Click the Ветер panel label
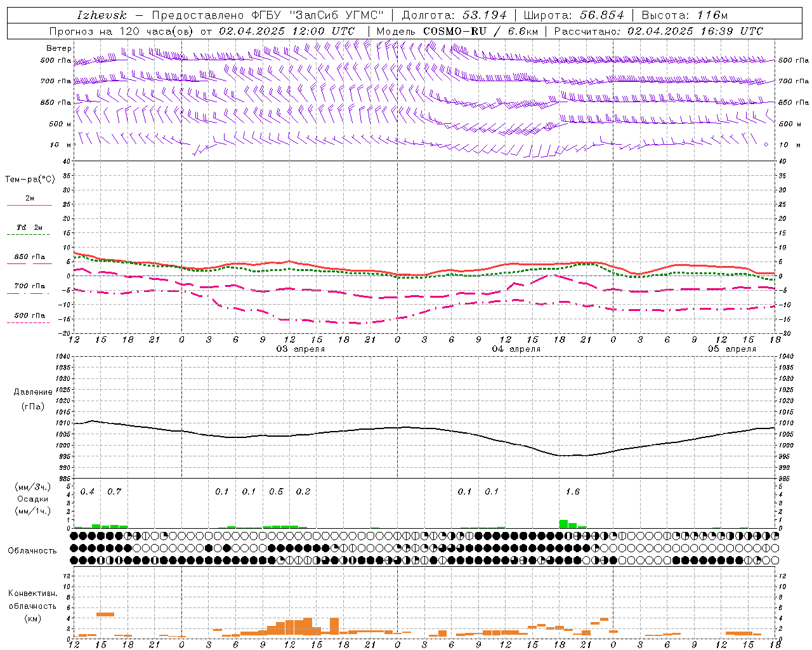This screenshot has width=812, height=650. tap(59, 48)
